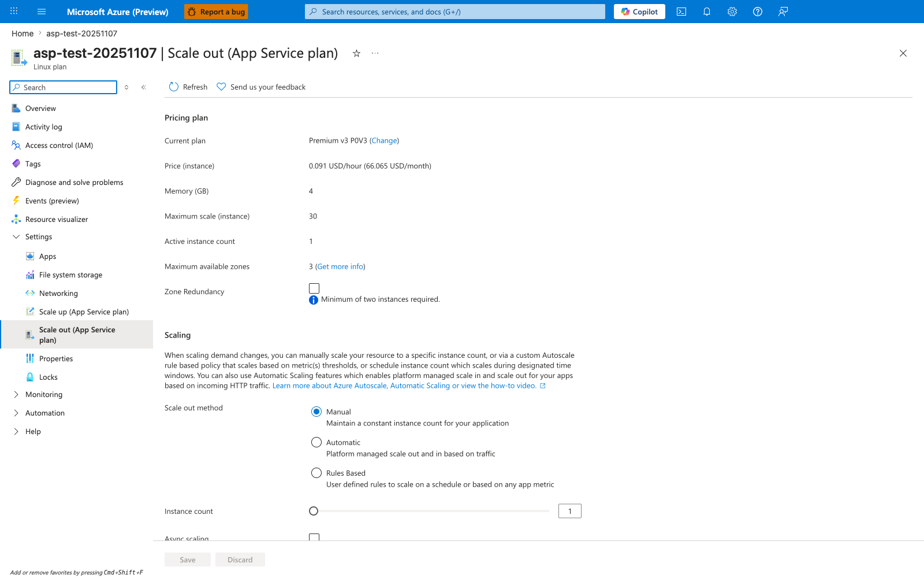This screenshot has height=578, width=924.
Task: Click the sidebar Search box
Action: tap(64, 87)
